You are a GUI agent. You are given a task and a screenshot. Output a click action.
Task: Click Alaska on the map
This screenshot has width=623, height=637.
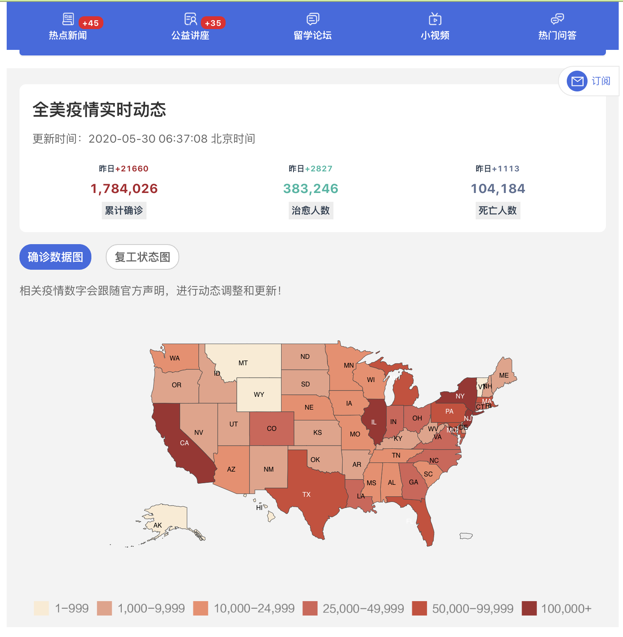pos(160,521)
